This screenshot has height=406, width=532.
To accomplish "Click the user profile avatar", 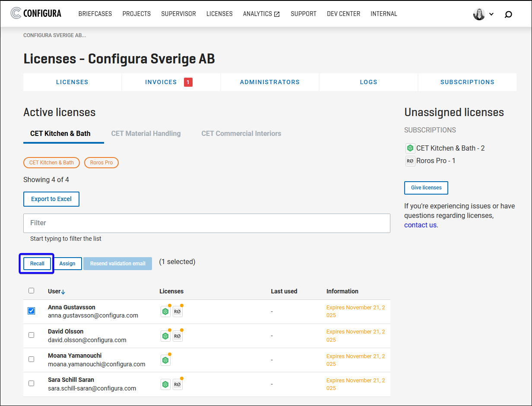I will pos(479,14).
